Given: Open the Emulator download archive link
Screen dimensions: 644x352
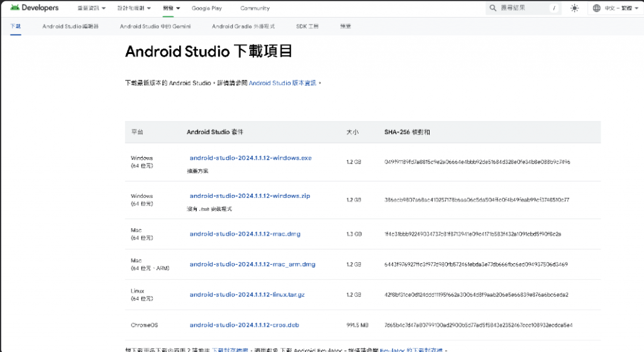Looking at the screenshot, I should [x=411, y=349].
